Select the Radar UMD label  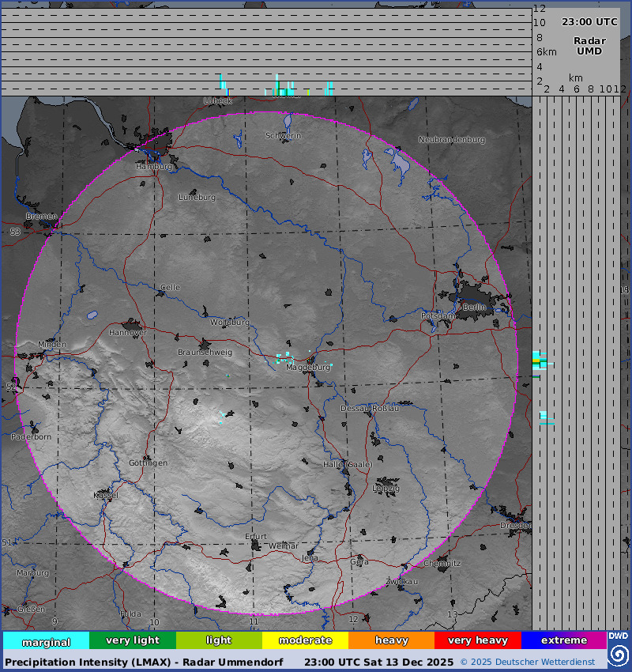(x=589, y=46)
